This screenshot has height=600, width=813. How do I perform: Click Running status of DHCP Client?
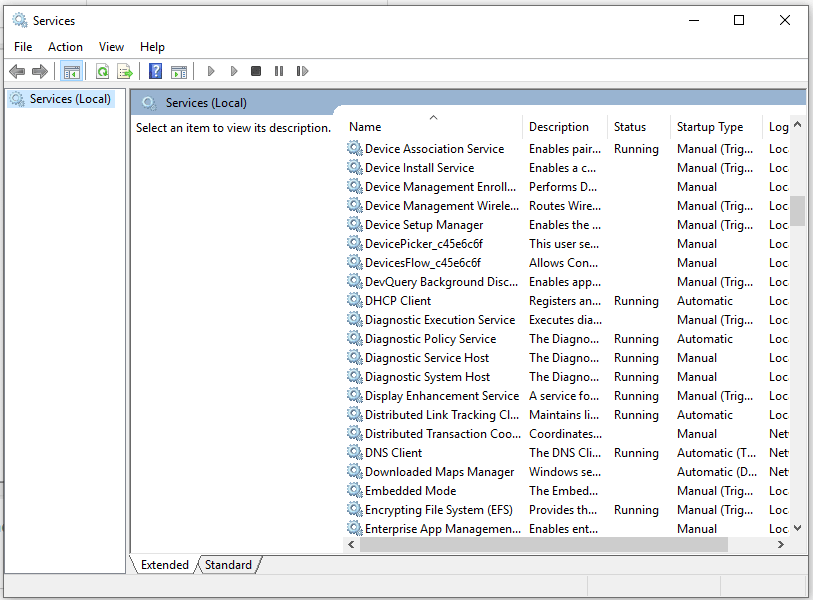click(x=636, y=301)
